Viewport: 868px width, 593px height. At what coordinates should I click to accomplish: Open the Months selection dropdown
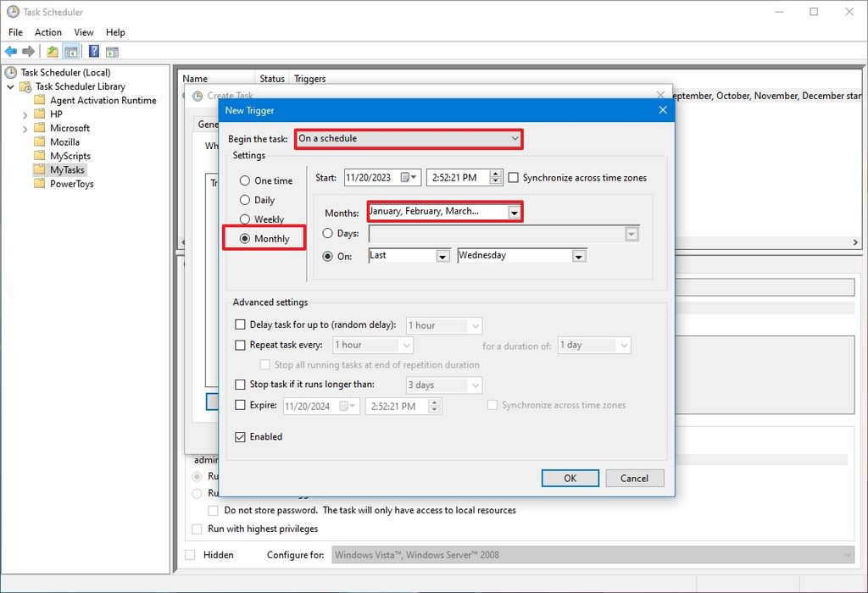pyautogui.click(x=515, y=211)
